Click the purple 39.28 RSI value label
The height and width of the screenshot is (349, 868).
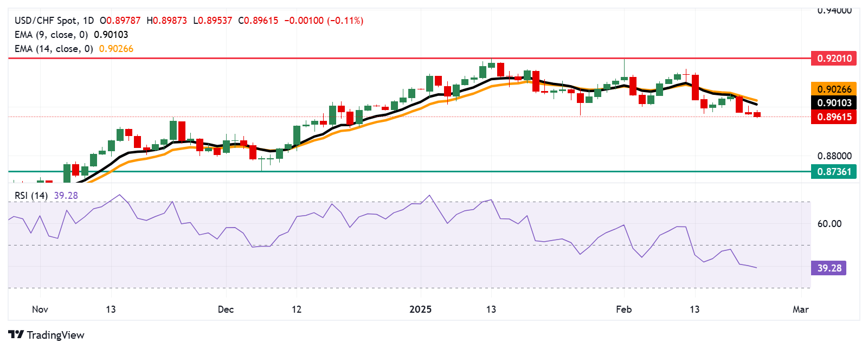point(828,268)
